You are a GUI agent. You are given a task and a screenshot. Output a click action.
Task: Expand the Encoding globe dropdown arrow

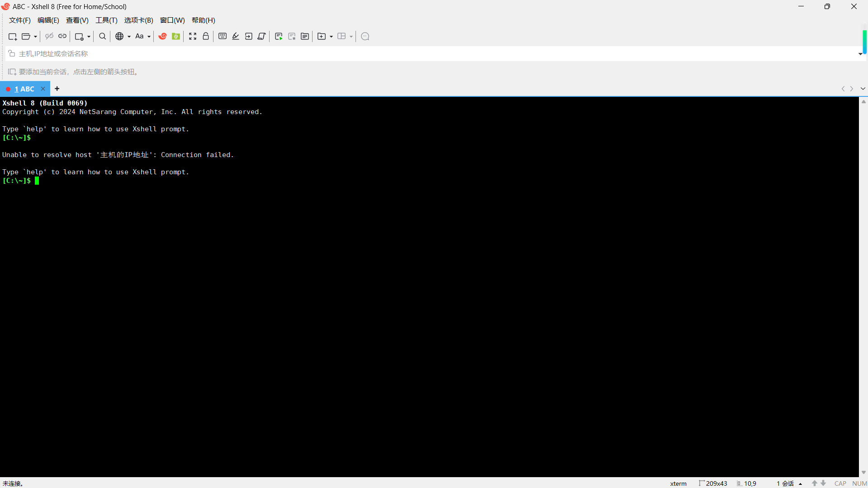click(129, 37)
